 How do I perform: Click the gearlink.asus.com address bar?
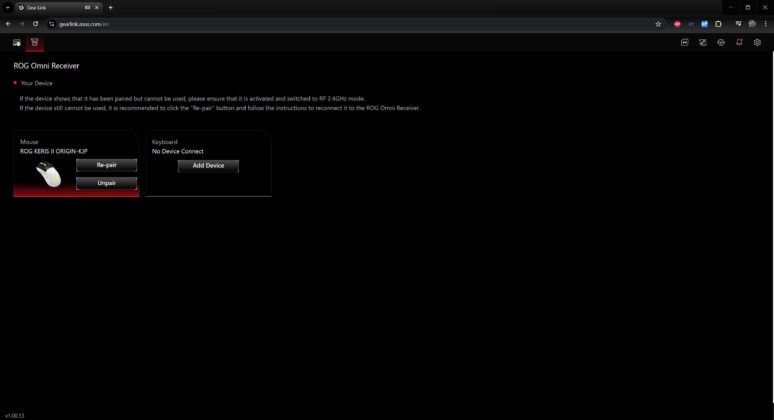point(355,24)
